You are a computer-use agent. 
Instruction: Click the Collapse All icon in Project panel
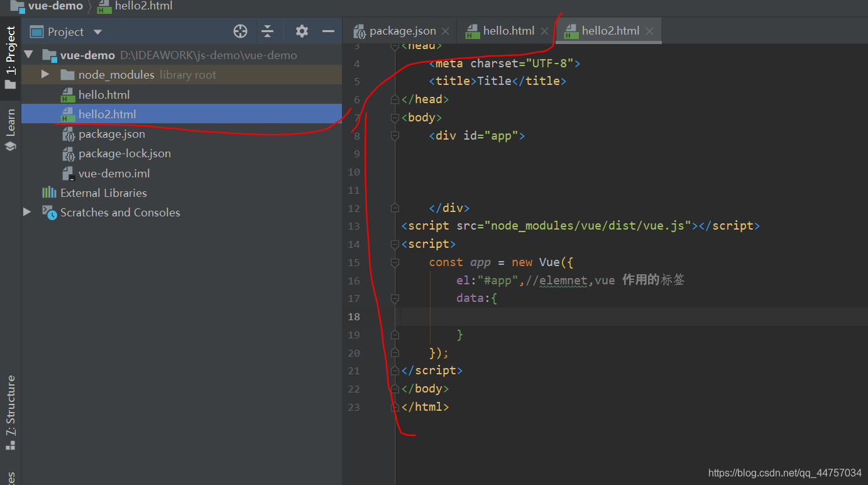tap(268, 31)
